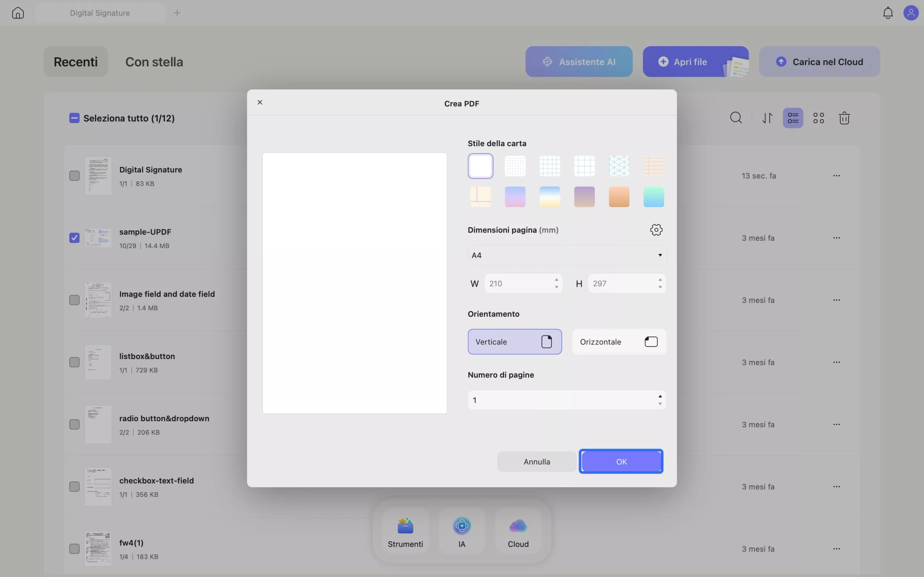Open page dimension settings gear

655,229
